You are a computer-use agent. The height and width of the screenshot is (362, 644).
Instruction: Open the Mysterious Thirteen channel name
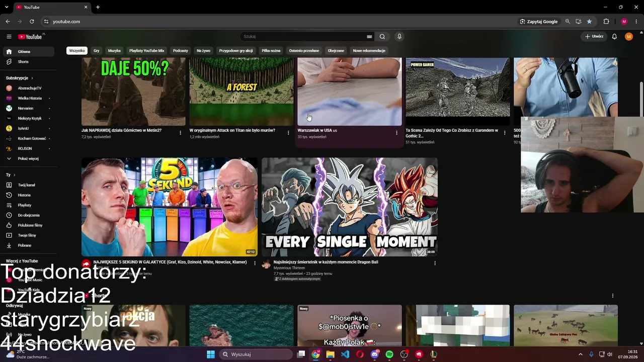(289, 268)
